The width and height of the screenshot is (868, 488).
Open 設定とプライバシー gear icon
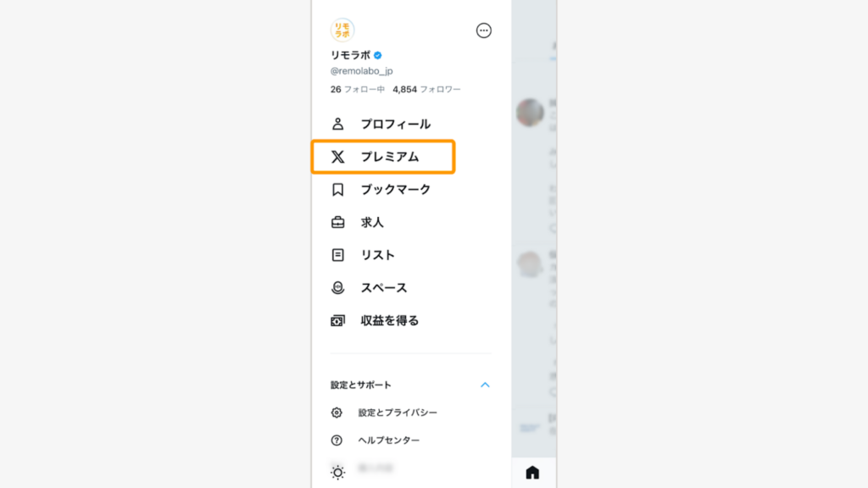[x=337, y=411]
